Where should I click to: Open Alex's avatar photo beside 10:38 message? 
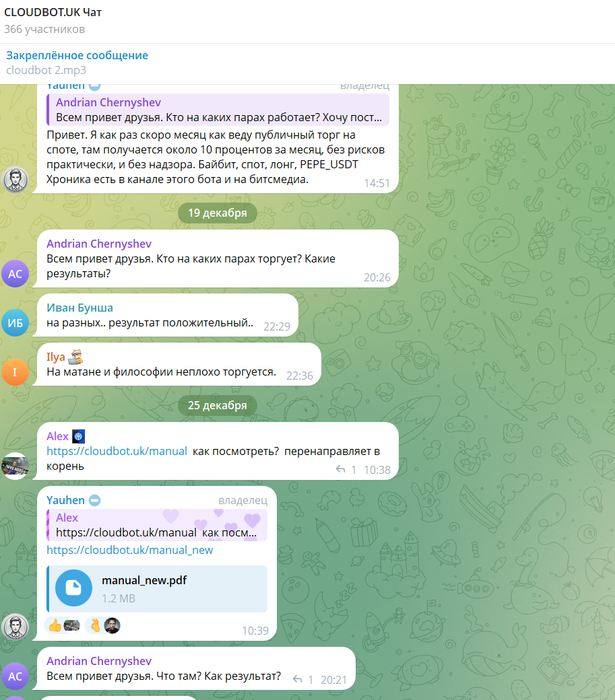15,466
